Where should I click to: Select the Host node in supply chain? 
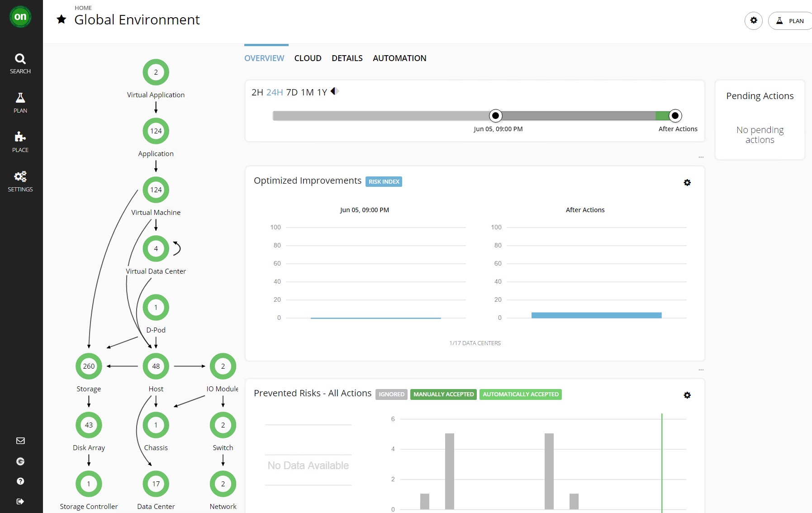tap(156, 366)
